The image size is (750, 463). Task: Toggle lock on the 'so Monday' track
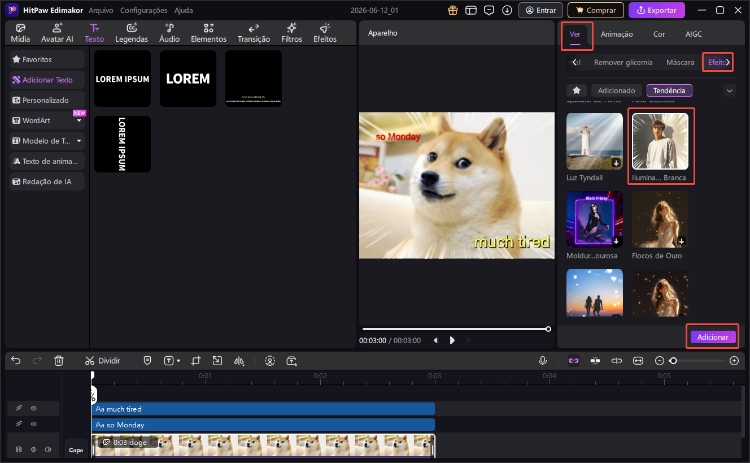tap(19, 424)
